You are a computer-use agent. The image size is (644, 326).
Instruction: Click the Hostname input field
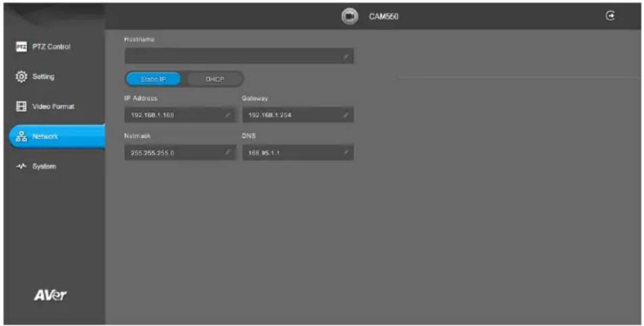tap(239, 56)
